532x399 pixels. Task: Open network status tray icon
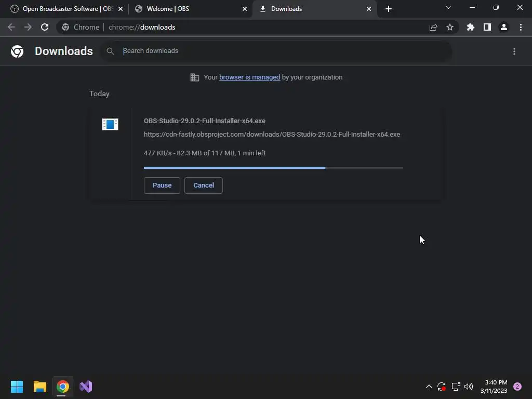click(456, 387)
